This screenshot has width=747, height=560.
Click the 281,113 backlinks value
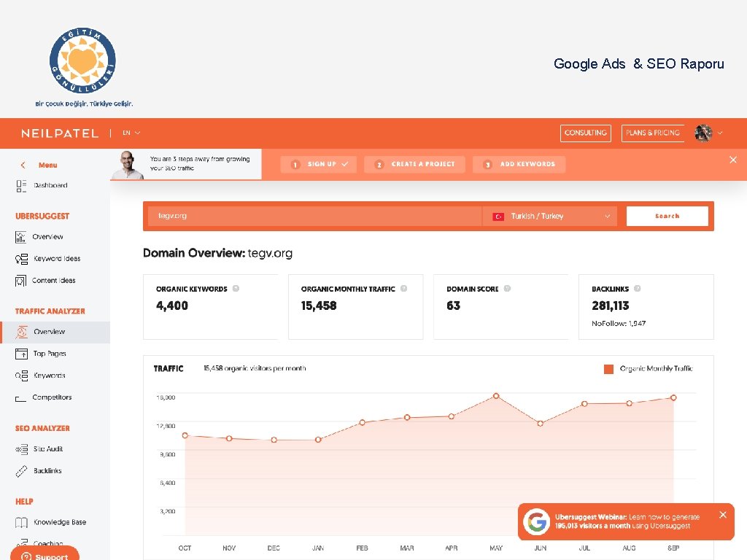(x=611, y=306)
